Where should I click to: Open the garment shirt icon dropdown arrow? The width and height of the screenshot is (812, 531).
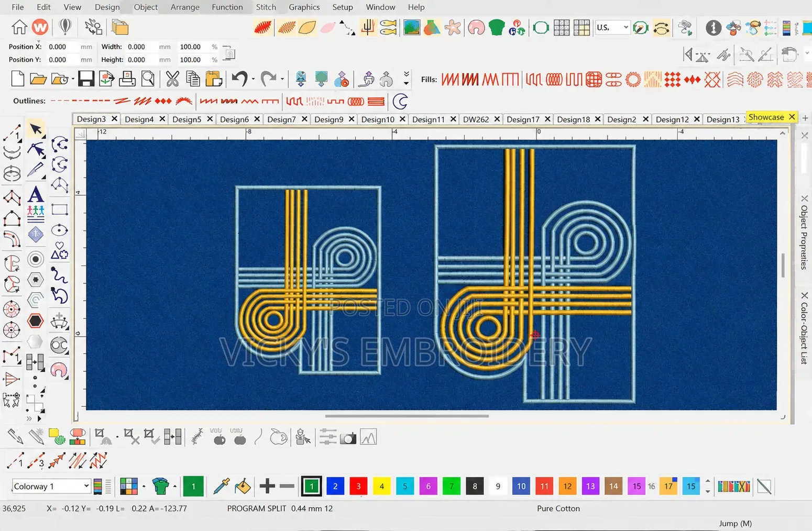175,486
